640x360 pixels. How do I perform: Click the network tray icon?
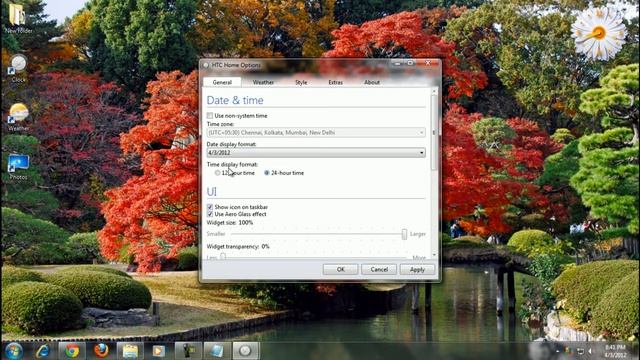pos(580,351)
